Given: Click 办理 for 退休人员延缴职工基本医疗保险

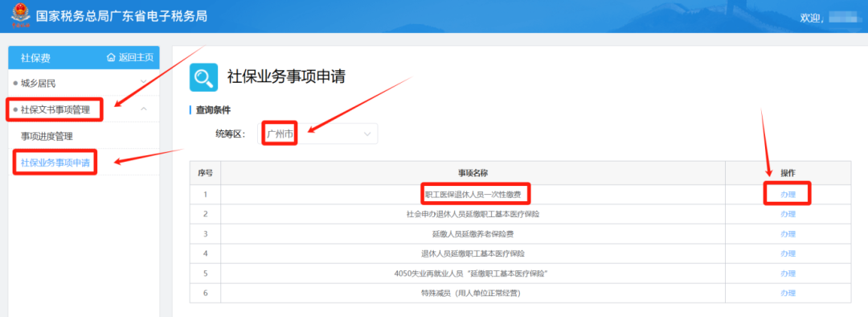Looking at the screenshot, I should point(788,253).
